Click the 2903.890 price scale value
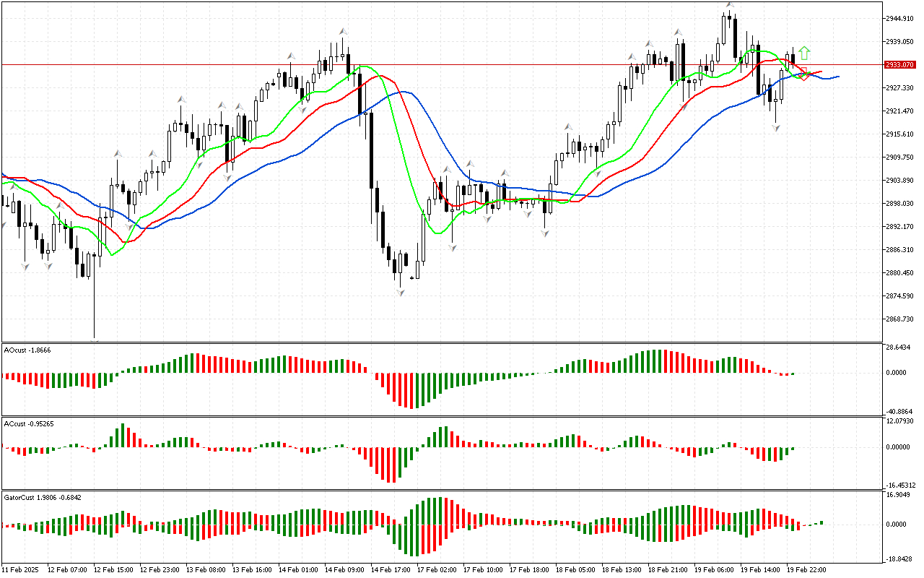Viewport: 924px width, 578px height. click(x=901, y=180)
